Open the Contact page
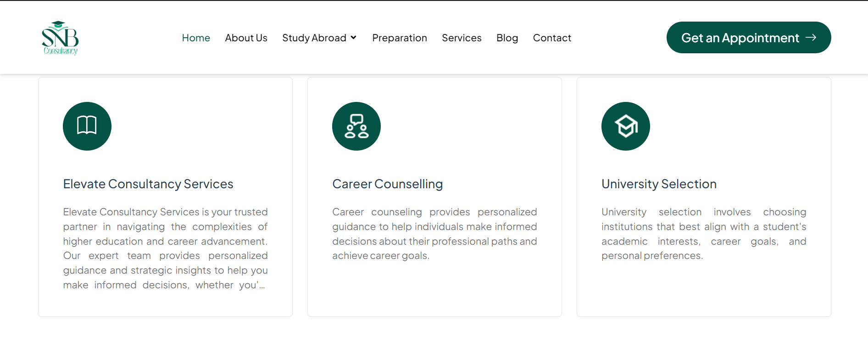Image resolution: width=868 pixels, height=343 pixels. (x=552, y=38)
